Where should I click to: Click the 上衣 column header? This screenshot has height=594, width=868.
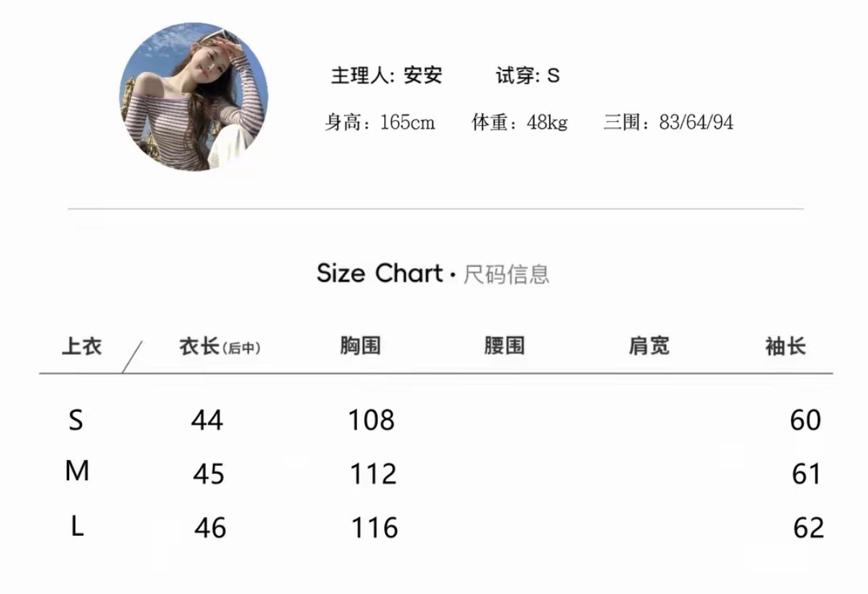(x=82, y=346)
